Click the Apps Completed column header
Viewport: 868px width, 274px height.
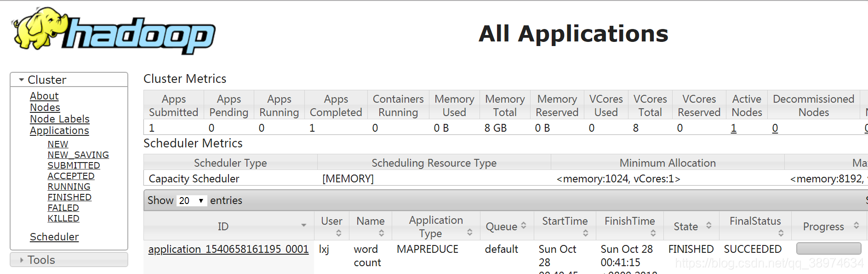click(x=336, y=105)
